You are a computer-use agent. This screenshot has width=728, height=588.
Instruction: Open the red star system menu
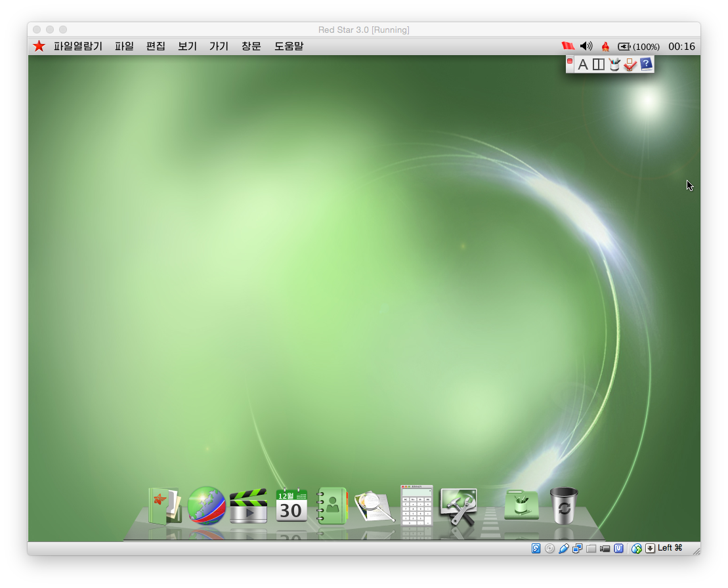(x=39, y=47)
